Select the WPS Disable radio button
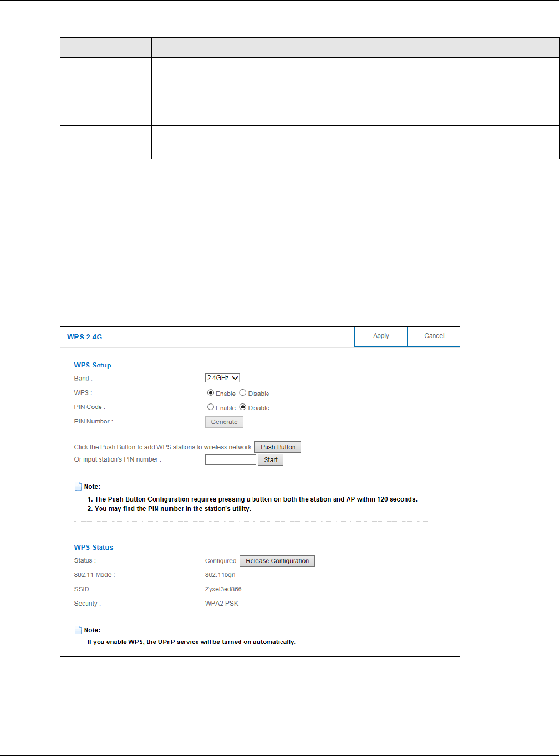Image resolution: width=560 pixels, height=756 pixels. point(243,392)
